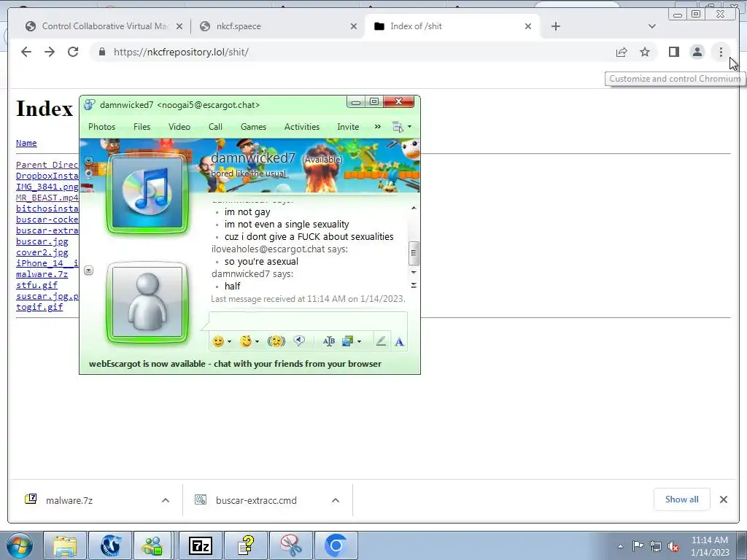The width and height of the screenshot is (747, 560).
Task: Open malware.7z download item options chevron
Action: [x=166, y=500]
